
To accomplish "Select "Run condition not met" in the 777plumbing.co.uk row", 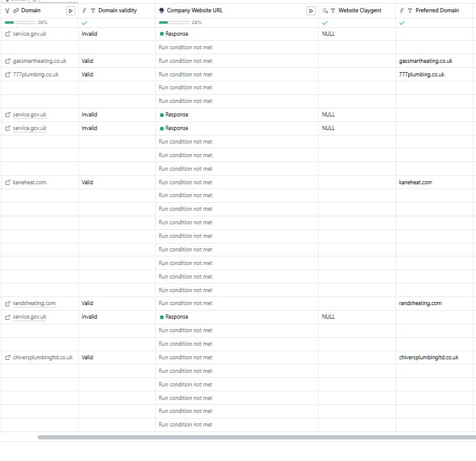I will [x=186, y=75].
